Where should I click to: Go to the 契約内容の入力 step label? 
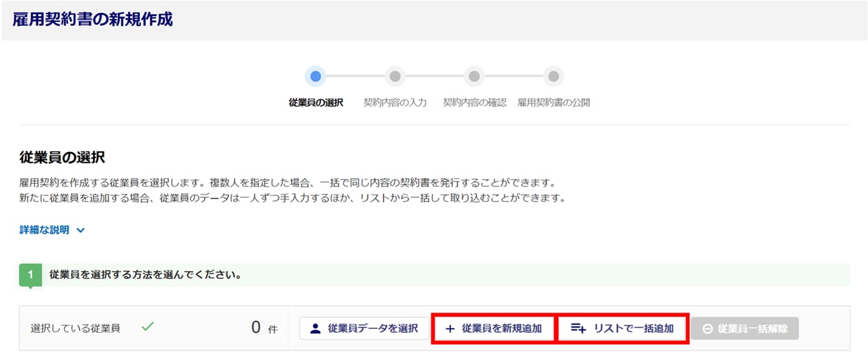(x=395, y=103)
